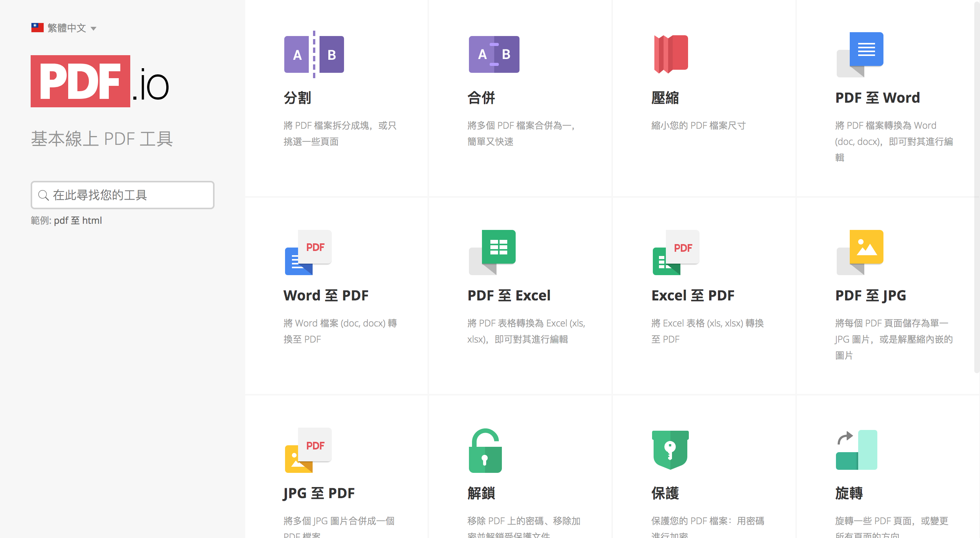This screenshot has width=980, height=538.
Task: Open the Excel 至 PDF title link
Action: 693,295
